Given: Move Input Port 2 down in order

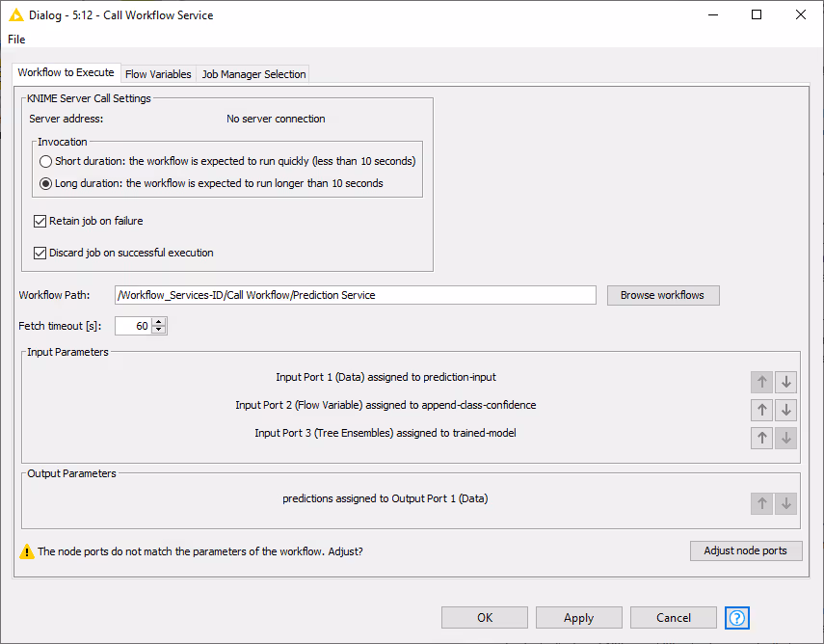Looking at the screenshot, I should point(786,410).
